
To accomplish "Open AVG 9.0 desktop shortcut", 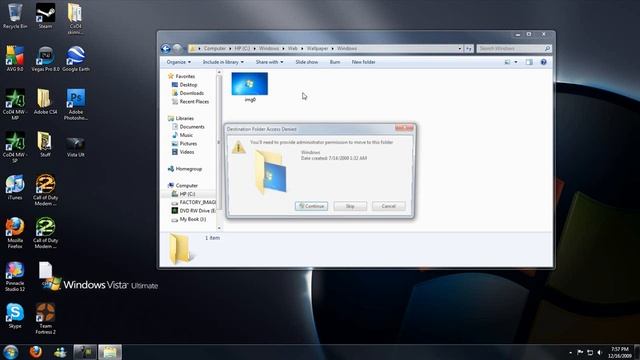I will tap(15, 59).
